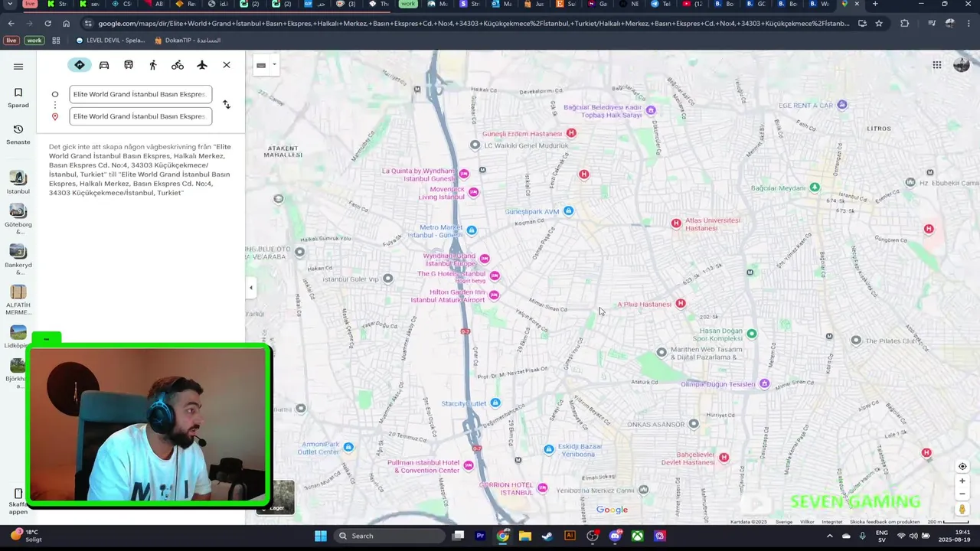Image resolution: width=980 pixels, height=551 pixels.
Task: Click ArmoniPark Outlet Center marker
Action: [348, 447]
